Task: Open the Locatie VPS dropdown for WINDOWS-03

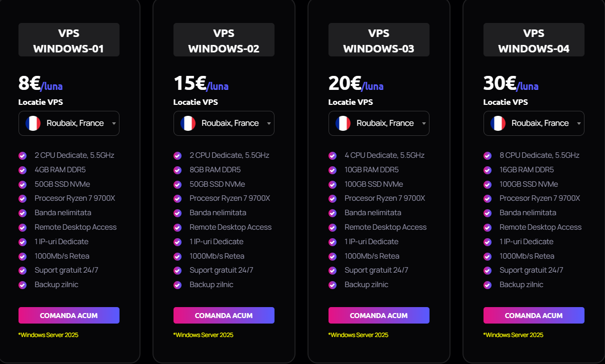Action: [379, 123]
